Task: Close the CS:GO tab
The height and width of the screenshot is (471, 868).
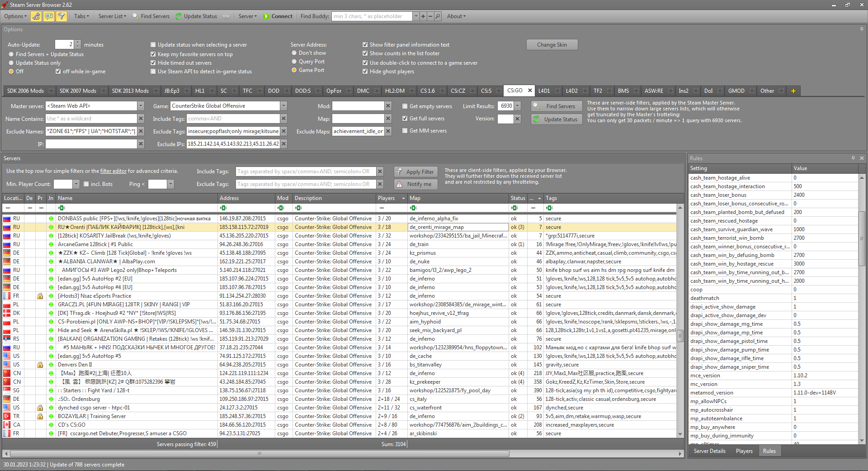Action: click(530, 90)
